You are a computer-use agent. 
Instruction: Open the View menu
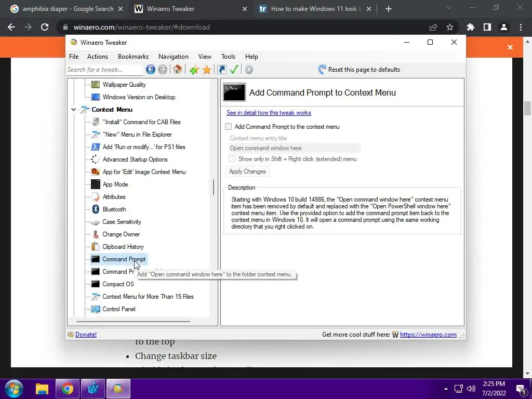205,57
